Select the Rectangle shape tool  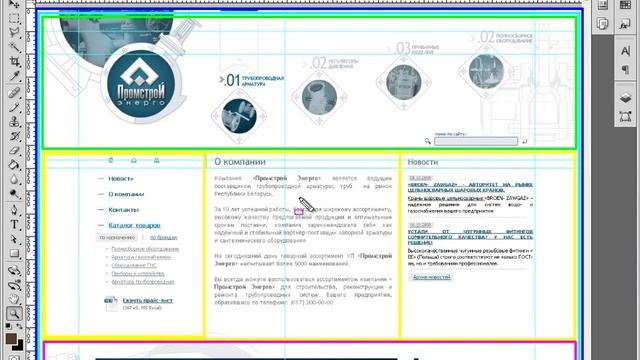[x=14, y=253]
